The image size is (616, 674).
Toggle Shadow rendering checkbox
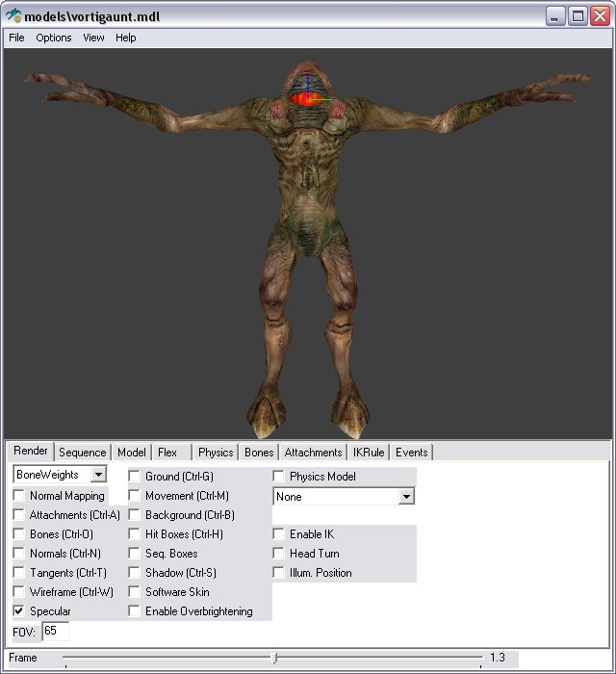pyautogui.click(x=136, y=573)
